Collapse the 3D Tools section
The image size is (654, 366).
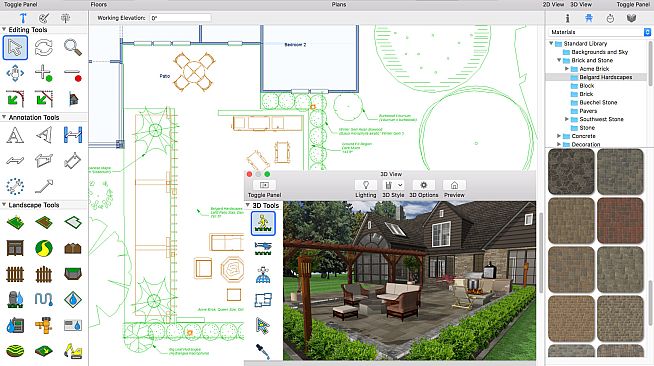(x=248, y=205)
